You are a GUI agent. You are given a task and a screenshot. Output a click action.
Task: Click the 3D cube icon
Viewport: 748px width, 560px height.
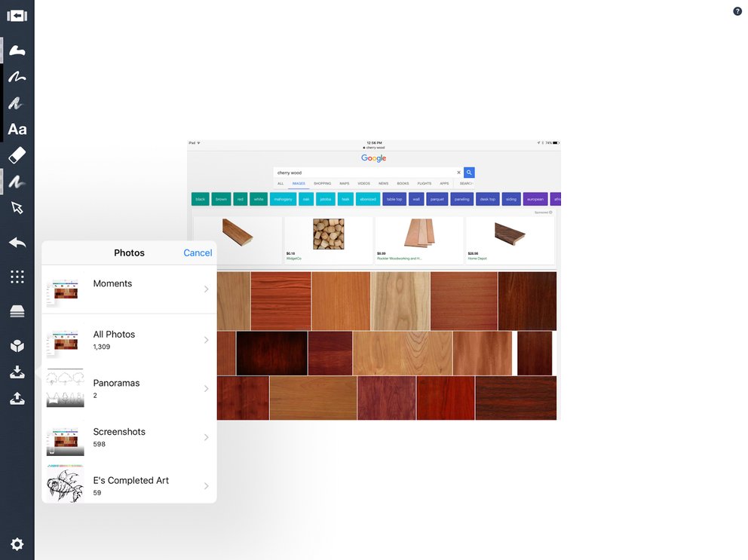17,345
